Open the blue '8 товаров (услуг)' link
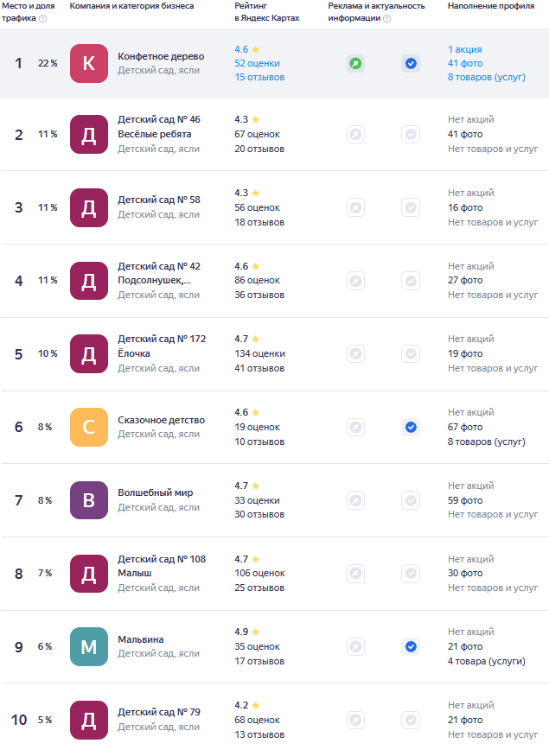The width and height of the screenshot is (549, 756). [x=486, y=77]
